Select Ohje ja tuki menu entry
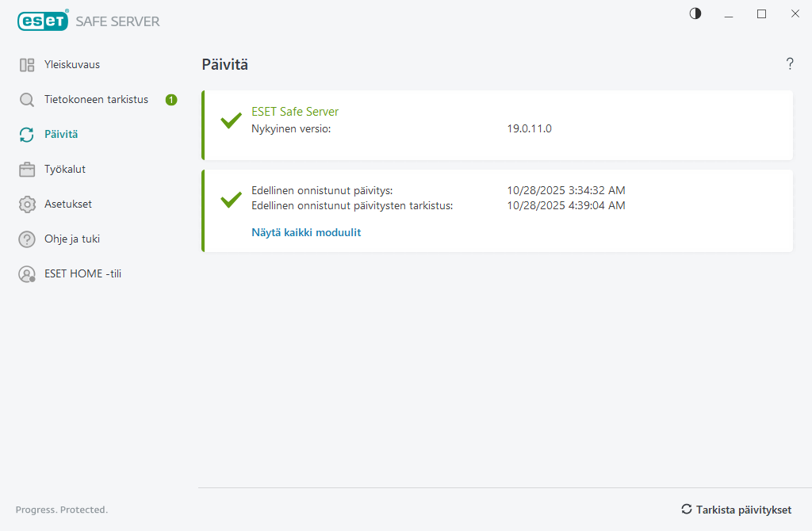Image resolution: width=812 pixels, height=531 pixels. pyautogui.click(x=72, y=239)
